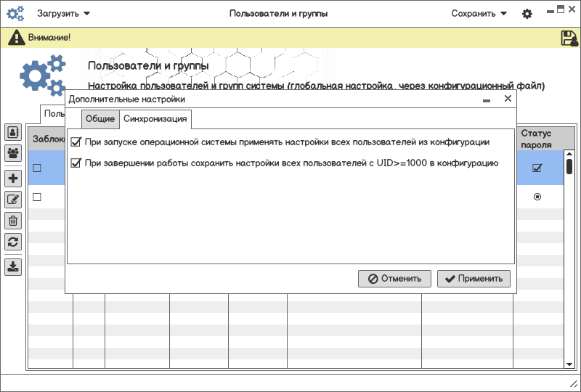Click the refresh arrows icon in the sidebar
This screenshot has width=581, height=392.
click(x=13, y=242)
